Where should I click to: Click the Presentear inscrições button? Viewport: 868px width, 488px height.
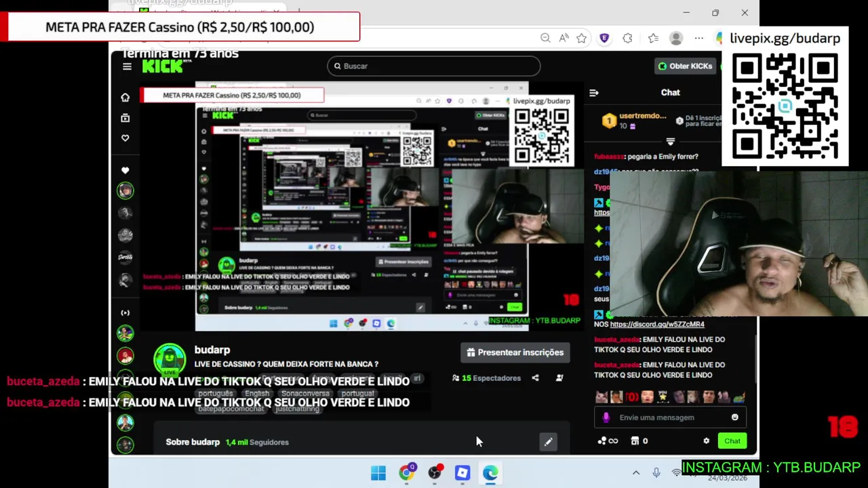[515, 352]
